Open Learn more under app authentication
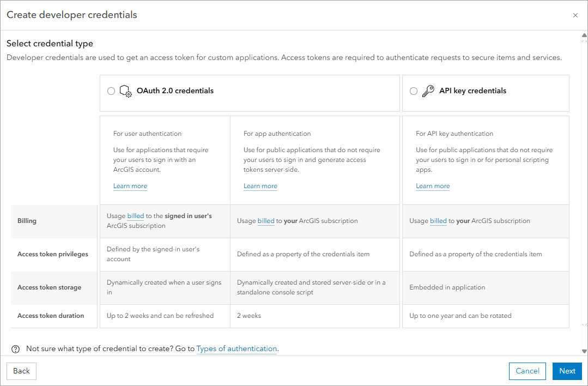The image size is (588, 386). tap(260, 186)
